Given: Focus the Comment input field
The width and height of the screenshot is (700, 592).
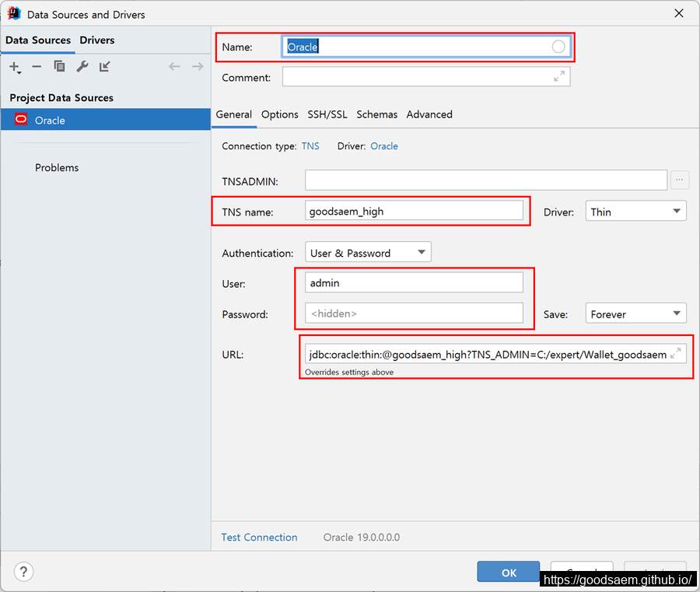Looking at the screenshot, I should (426, 77).
